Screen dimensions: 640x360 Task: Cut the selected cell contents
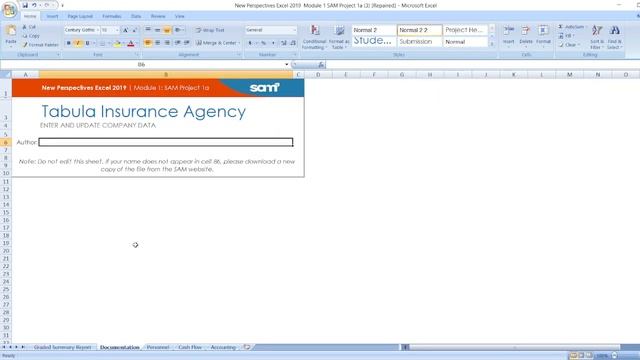coord(29,27)
